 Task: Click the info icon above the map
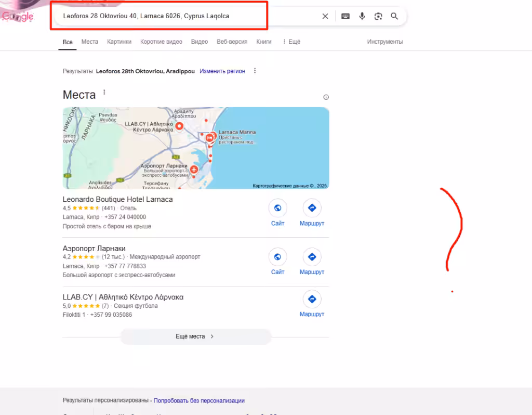[326, 97]
